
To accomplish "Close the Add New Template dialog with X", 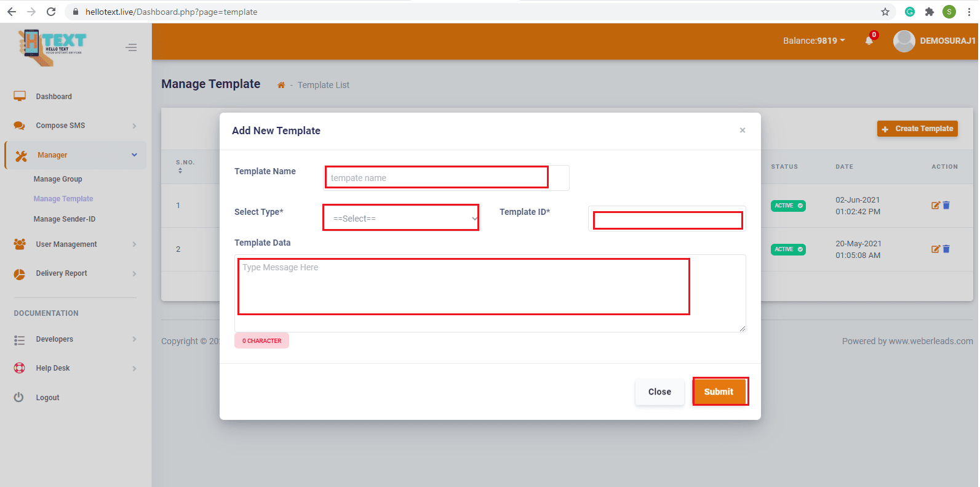I will 743,130.
